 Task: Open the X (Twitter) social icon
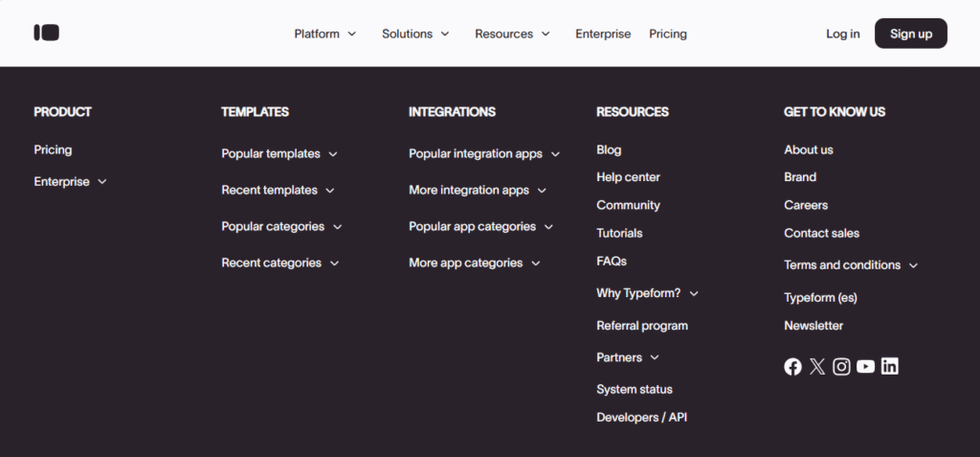[817, 367]
